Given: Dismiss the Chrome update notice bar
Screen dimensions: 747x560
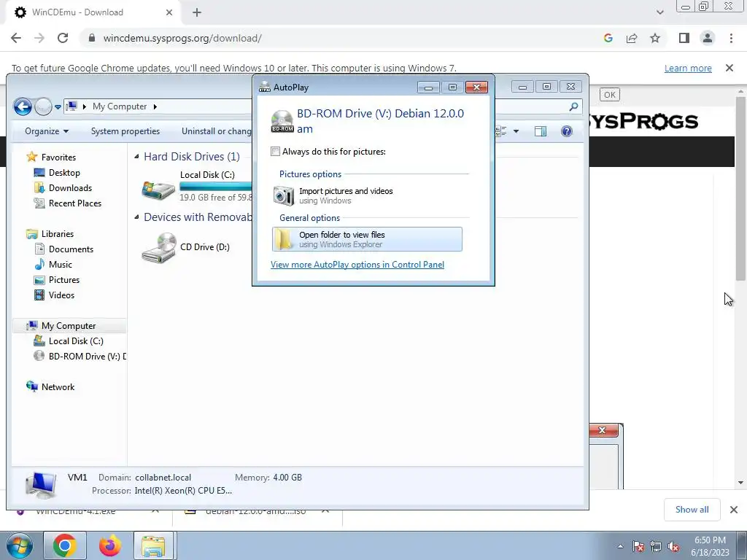Looking at the screenshot, I should (x=729, y=68).
